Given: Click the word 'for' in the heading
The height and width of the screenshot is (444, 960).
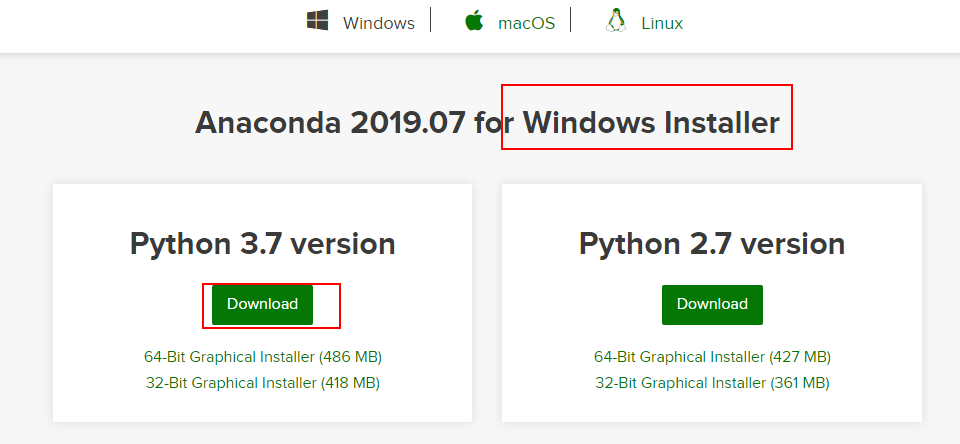Looking at the screenshot, I should tap(495, 123).
